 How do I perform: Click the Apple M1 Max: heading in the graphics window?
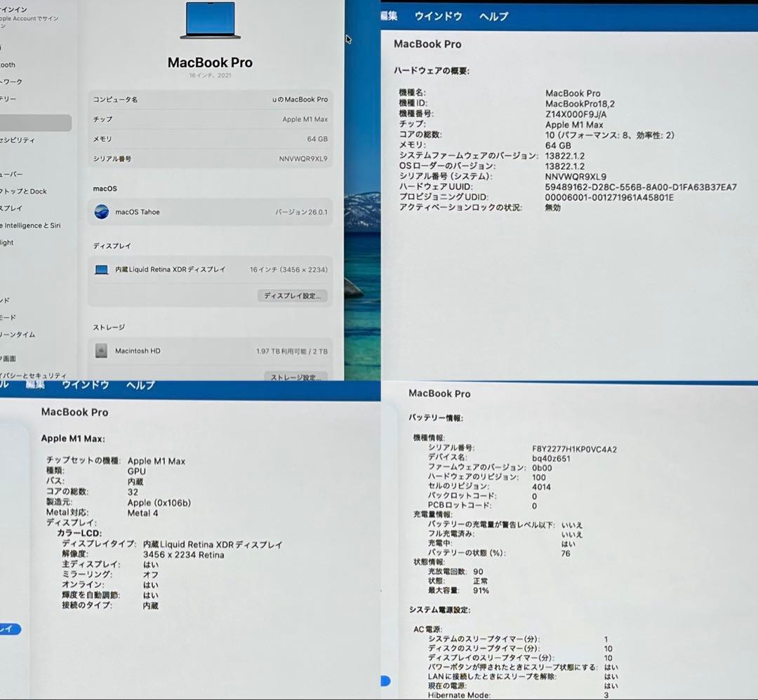click(73, 438)
